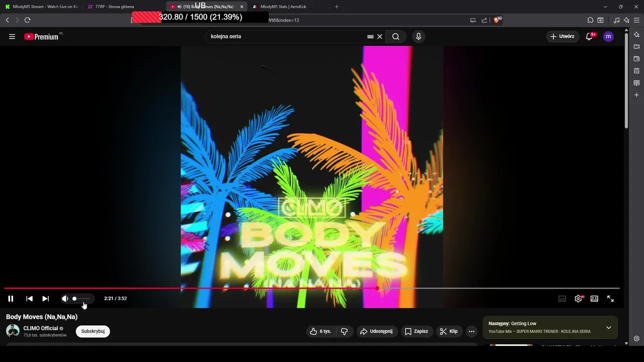Open the window-with-magnifier icon beside extensions
Viewport: 644px width, 362px height.
(600, 20)
